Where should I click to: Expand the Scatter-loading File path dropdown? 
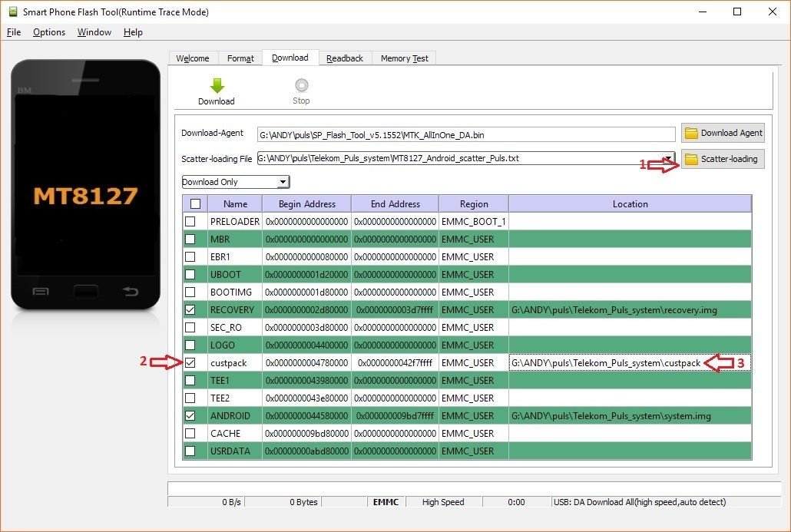click(x=669, y=158)
